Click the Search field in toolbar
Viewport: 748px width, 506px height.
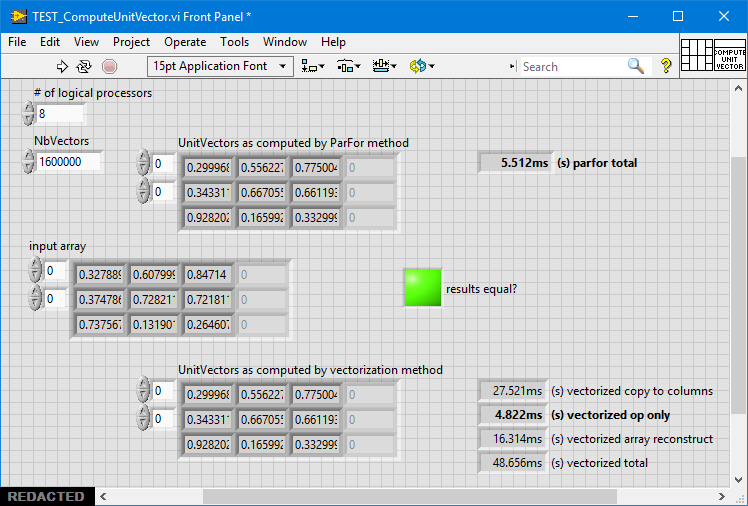point(572,66)
